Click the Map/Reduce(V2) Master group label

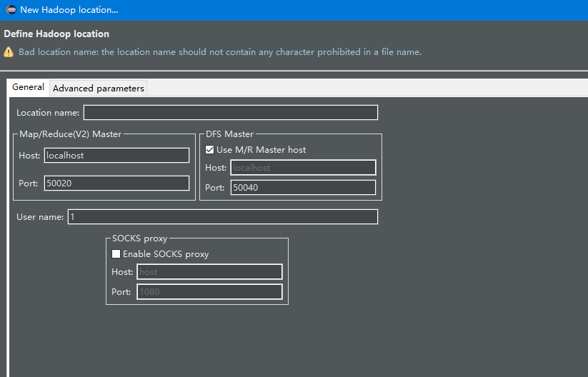tap(70, 134)
